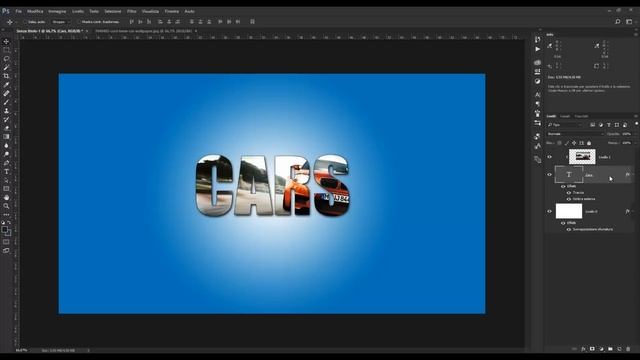Select the Move tool in the toolbox
The width and height of the screenshot is (640, 360).
(6, 42)
